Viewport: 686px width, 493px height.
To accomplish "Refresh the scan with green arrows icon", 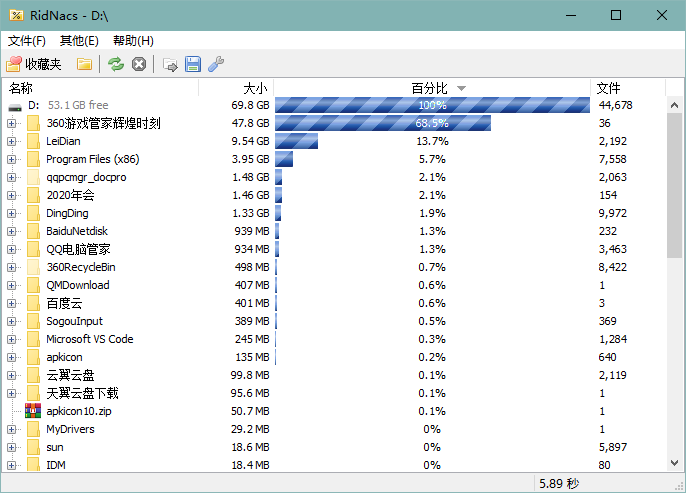I will 116,64.
